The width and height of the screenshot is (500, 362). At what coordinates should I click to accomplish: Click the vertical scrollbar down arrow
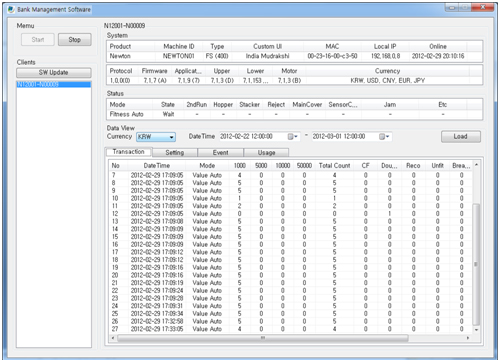tap(476, 330)
